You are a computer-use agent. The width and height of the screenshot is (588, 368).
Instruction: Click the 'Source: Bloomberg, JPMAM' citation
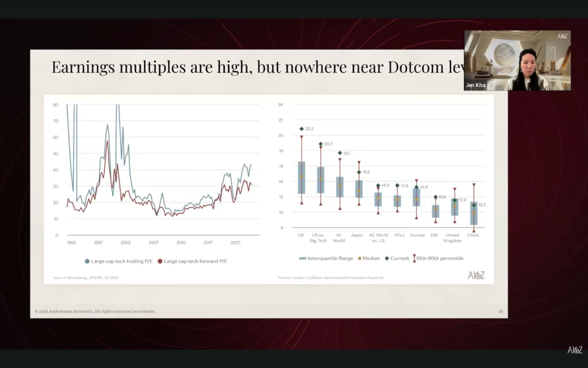click(86, 278)
